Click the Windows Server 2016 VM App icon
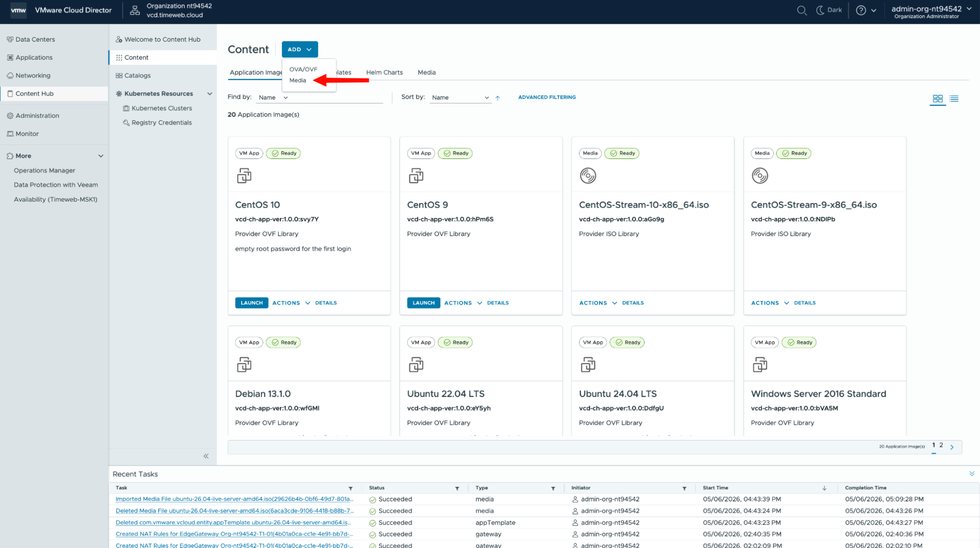 [x=760, y=365]
